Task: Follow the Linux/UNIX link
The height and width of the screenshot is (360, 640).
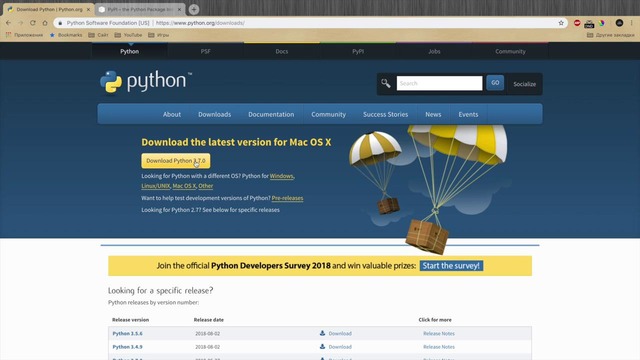Action: (x=156, y=186)
